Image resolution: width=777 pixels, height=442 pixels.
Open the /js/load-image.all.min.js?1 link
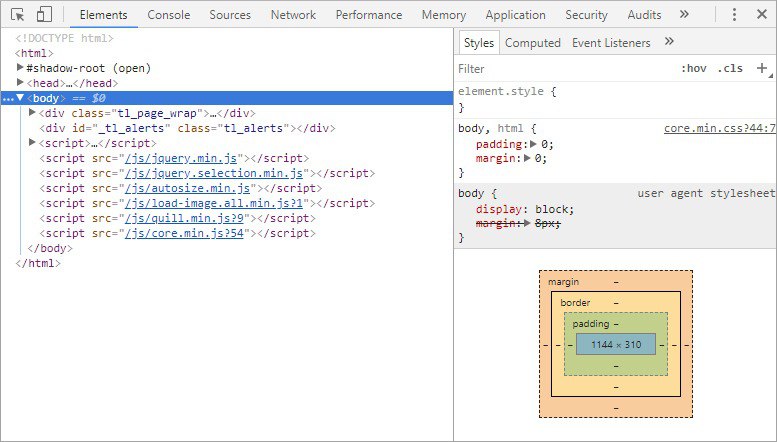[x=214, y=203]
